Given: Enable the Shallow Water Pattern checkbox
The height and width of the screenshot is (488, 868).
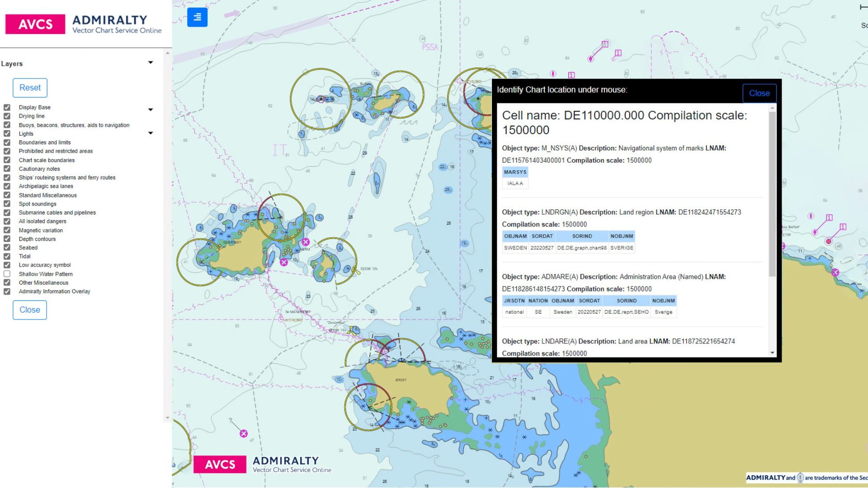Looking at the screenshot, I should tap(7, 274).
